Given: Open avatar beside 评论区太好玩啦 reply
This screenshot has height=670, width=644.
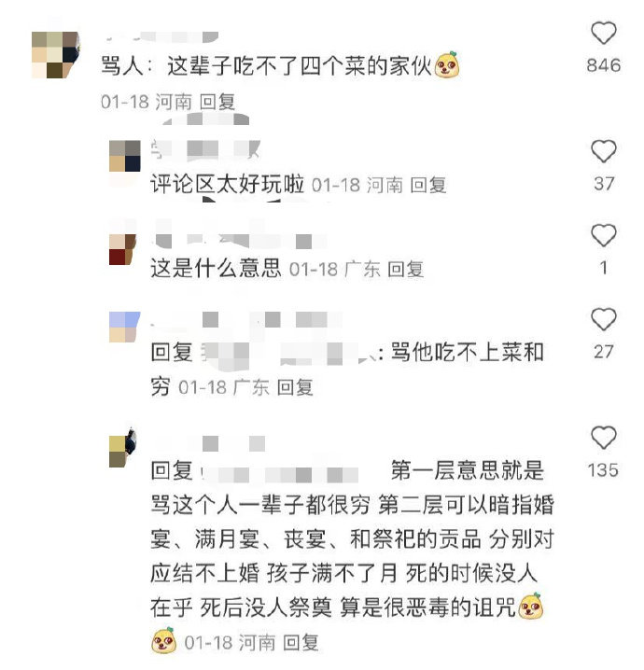Looking at the screenshot, I should 125,156.
